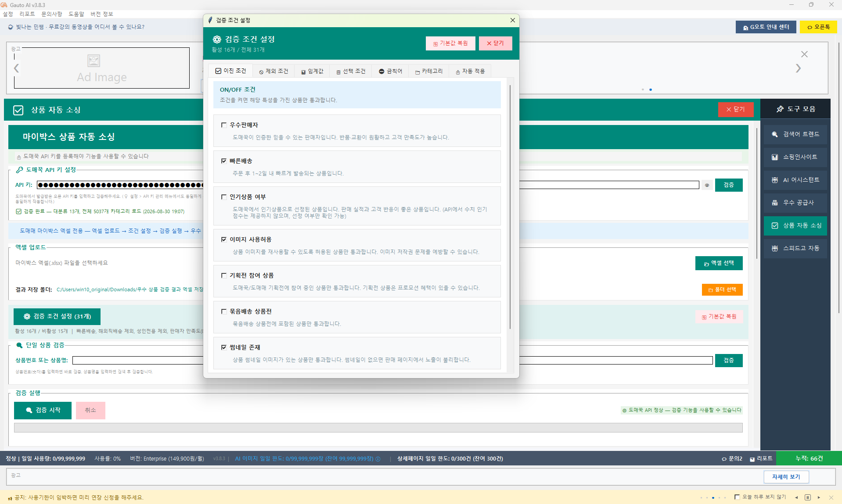Viewport: 842px width, 504px height.
Task: Close the yellow notice bar
Action: coord(831,497)
